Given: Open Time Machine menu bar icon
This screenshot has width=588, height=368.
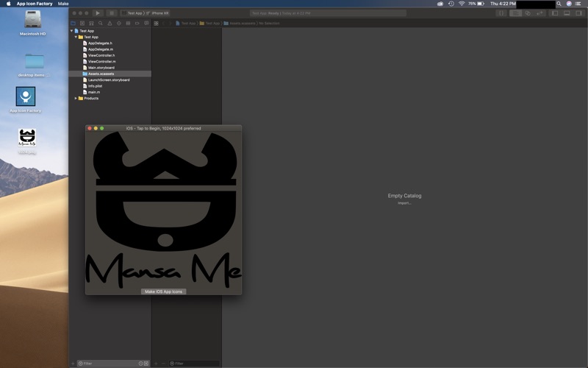Looking at the screenshot, I should point(451,4).
